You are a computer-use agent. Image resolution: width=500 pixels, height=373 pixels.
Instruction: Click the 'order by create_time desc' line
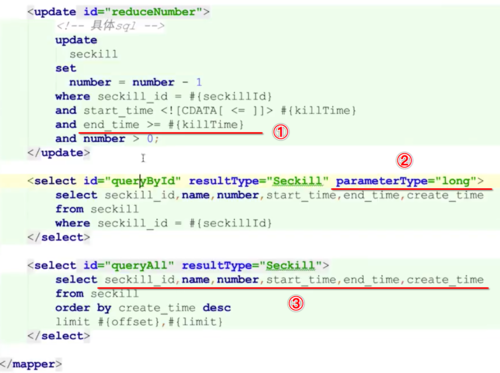click(143, 308)
